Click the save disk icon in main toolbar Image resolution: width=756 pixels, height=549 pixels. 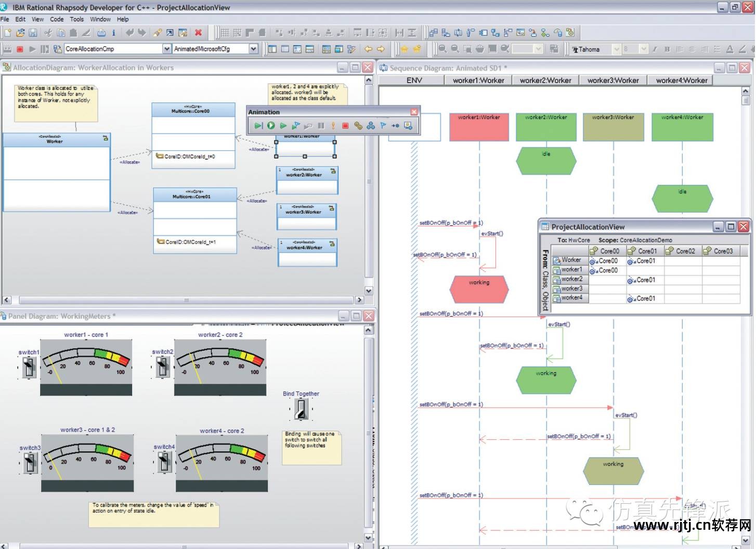tap(33, 33)
